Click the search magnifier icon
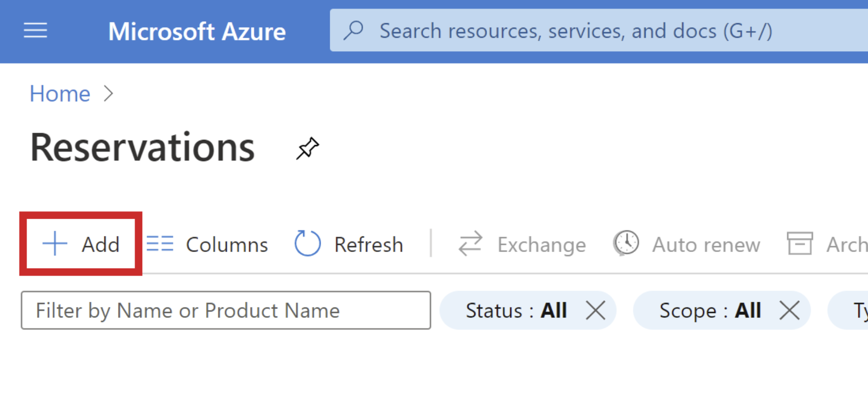This screenshot has height=416, width=868. pos(353,31)
